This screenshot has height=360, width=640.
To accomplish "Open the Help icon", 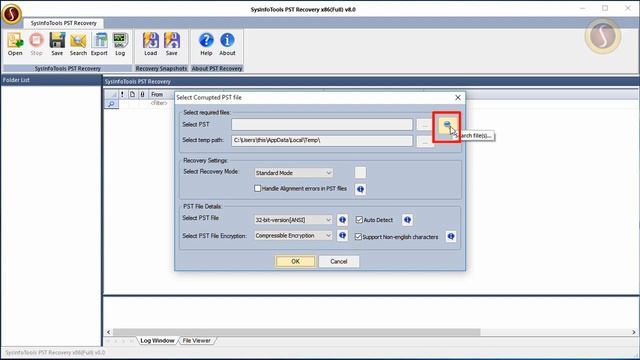I will [206, 44].
